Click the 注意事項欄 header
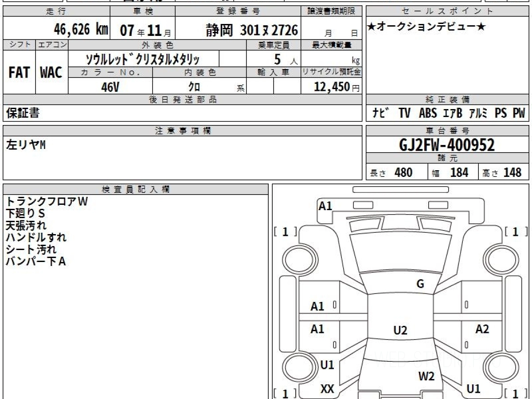The height and width of the screenshot is (399, 532). pyautogui.click(x=183, y=131)
